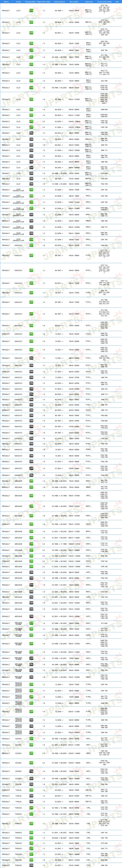The width and height of the screenshot is (122, 868).
Task: Click petrol icon in Twingo D7F 800 row
Action: pos(31,843)
